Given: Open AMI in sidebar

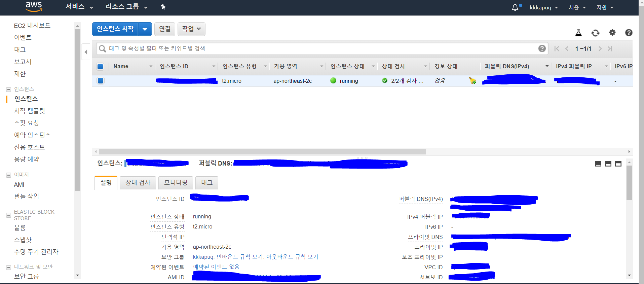Looking at the screenshot, I should [x=19, y=185].
